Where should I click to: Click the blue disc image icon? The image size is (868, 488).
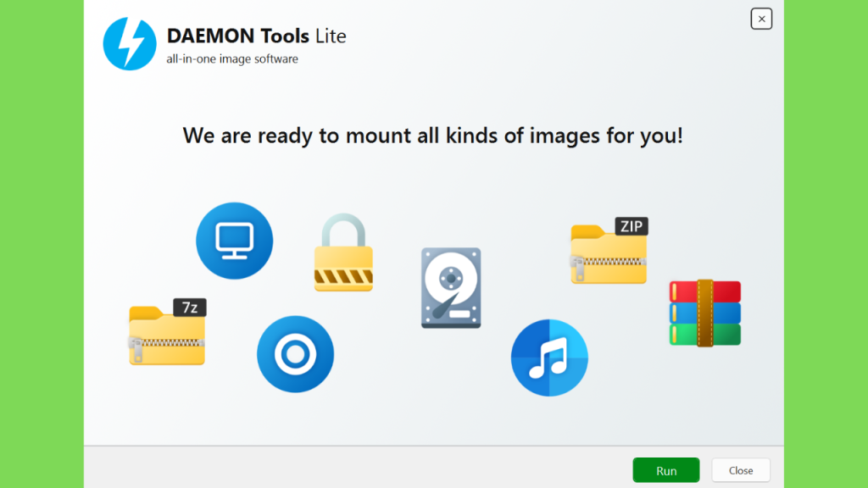[x=296, y=354]
